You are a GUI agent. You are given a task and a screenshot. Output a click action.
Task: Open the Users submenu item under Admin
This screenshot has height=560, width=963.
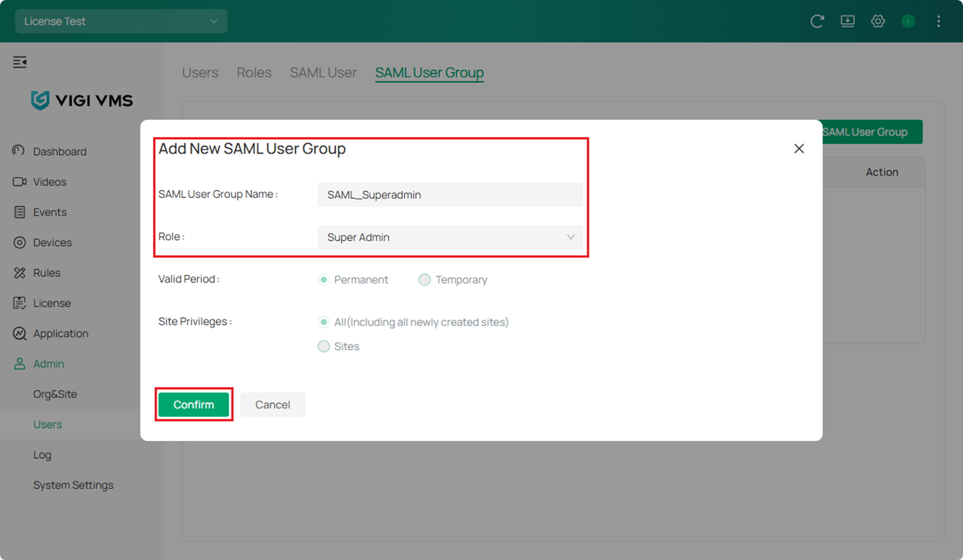pyautogui.click(x=48, y=424)
